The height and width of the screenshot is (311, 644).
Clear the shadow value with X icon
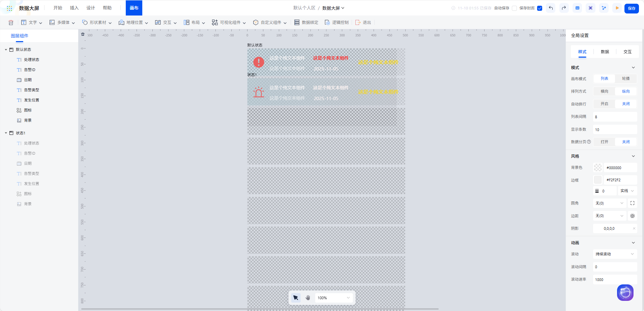pos(634,228)
